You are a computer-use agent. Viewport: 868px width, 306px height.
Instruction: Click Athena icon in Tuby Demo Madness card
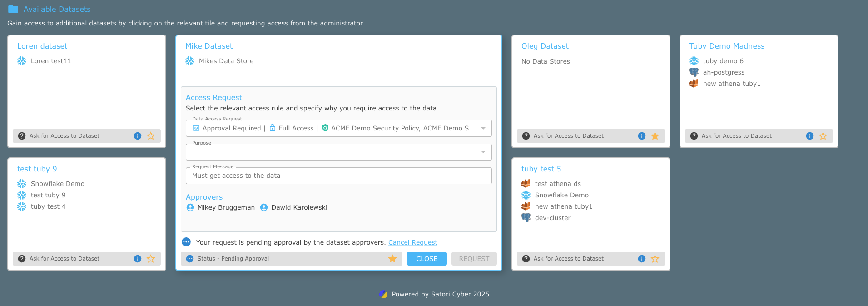694,84
